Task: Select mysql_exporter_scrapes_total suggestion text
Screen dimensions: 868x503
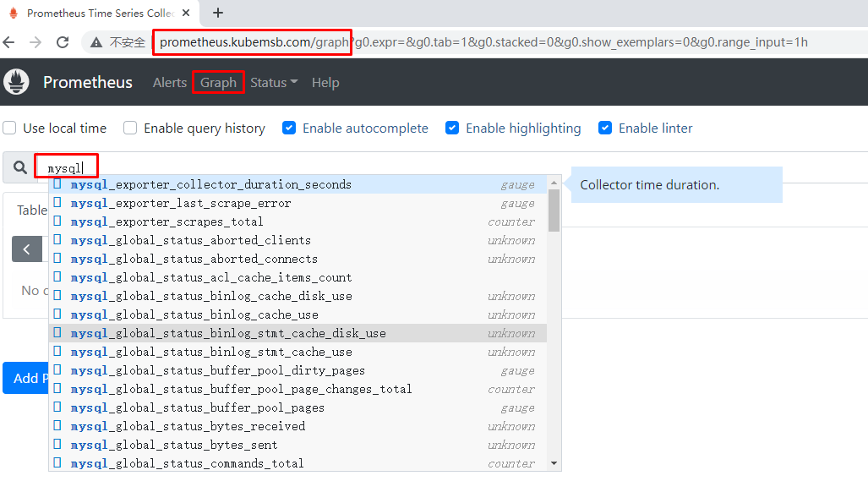Action: (x=167, y=221)
